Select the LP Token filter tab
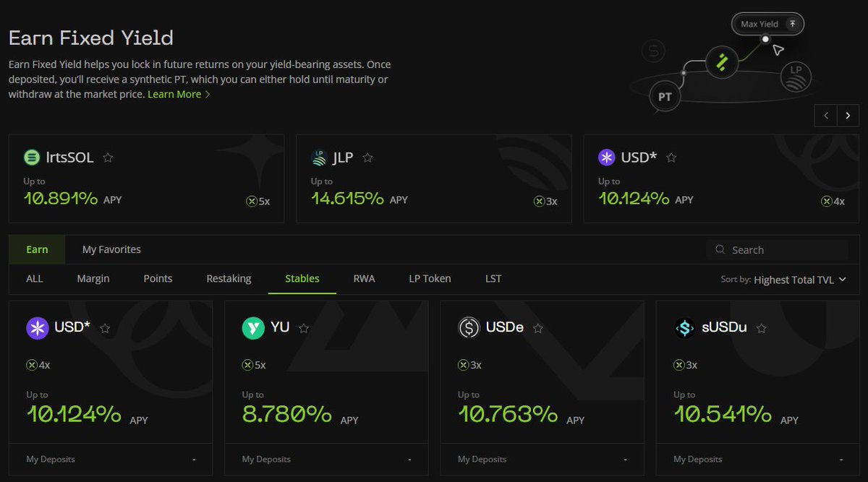This screenshot has width=868, height=482. tap(430, 278)
